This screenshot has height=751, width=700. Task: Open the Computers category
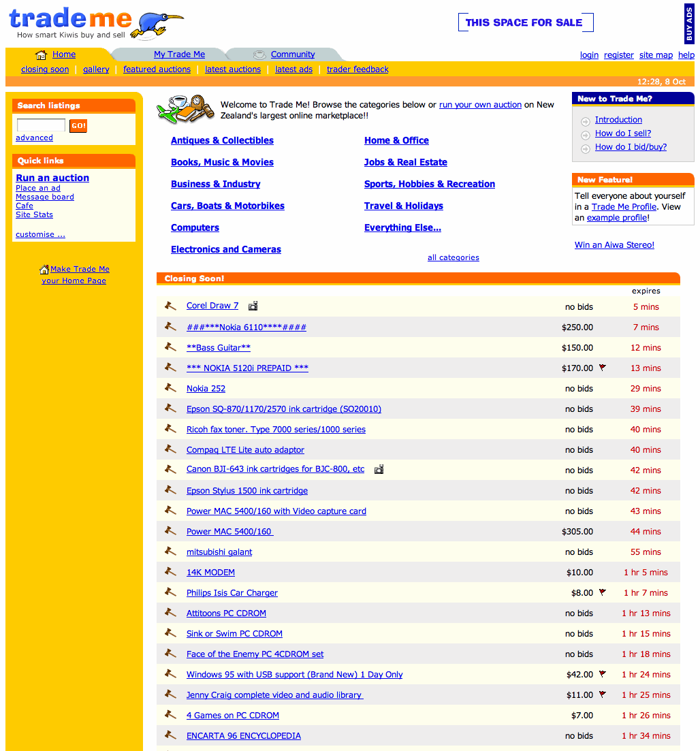point(195,227)
